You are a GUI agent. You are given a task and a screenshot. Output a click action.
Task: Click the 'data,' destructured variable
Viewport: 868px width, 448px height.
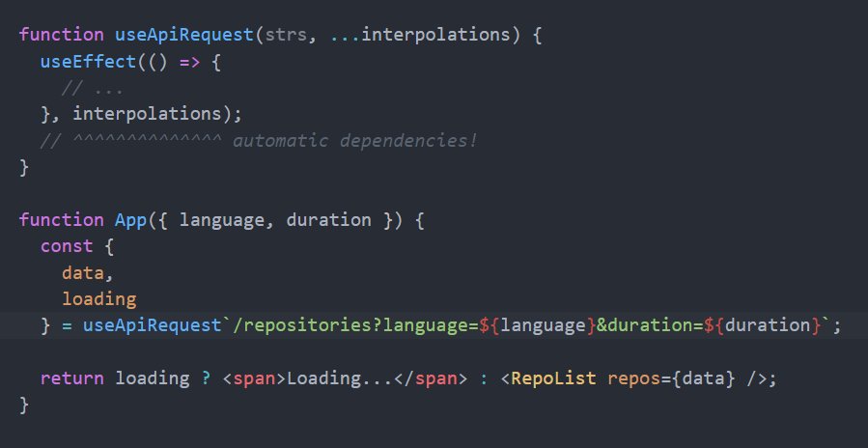[x=88, y=273]
